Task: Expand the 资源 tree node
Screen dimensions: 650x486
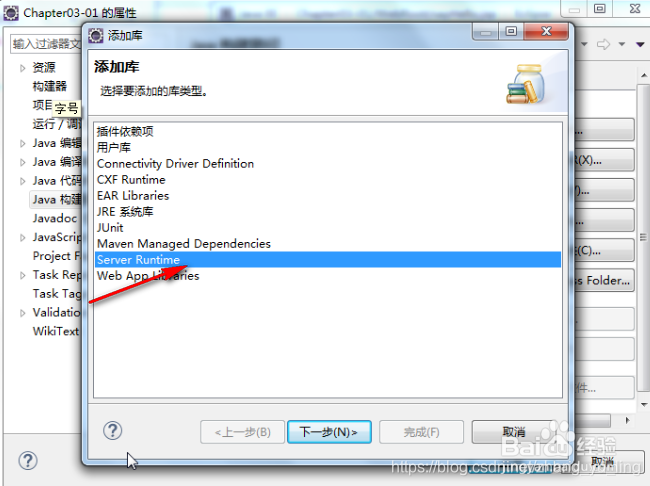Action: point(22,68)
